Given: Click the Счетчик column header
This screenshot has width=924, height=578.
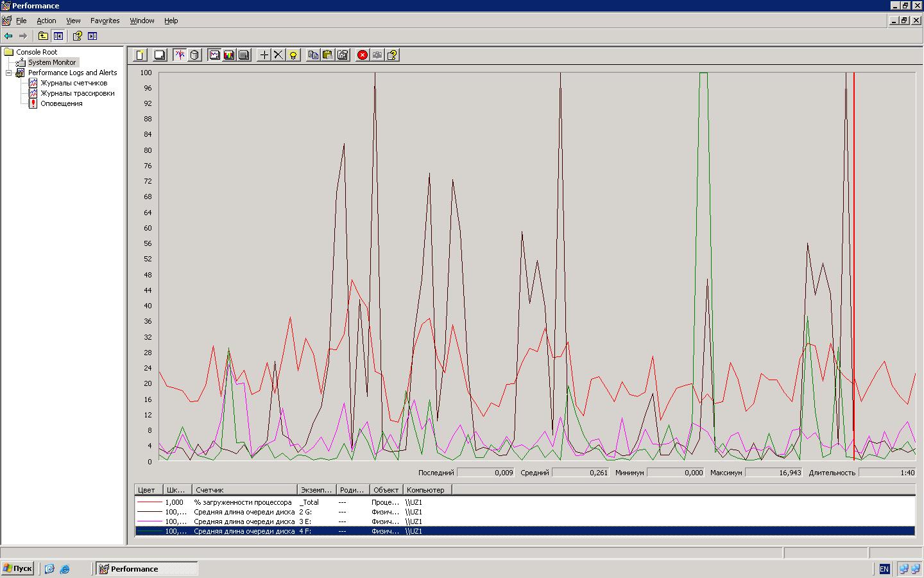Looking at the screenshot, I should click(x=245, y=490).
